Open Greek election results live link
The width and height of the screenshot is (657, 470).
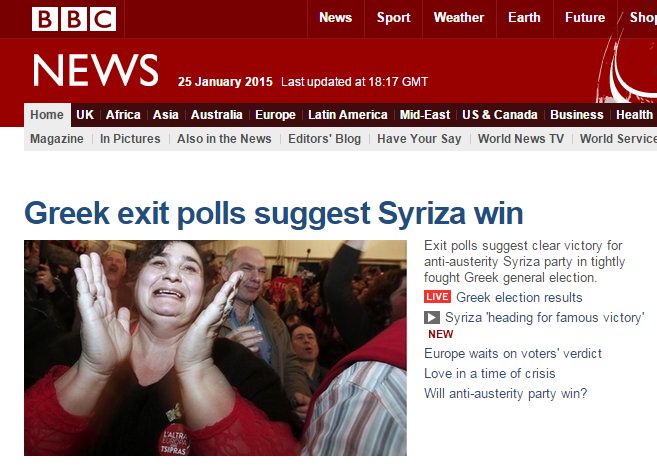[519, 297]
